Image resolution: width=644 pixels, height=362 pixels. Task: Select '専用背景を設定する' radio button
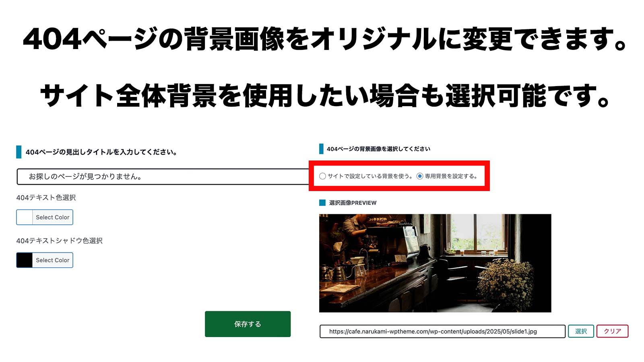point(420,176)
